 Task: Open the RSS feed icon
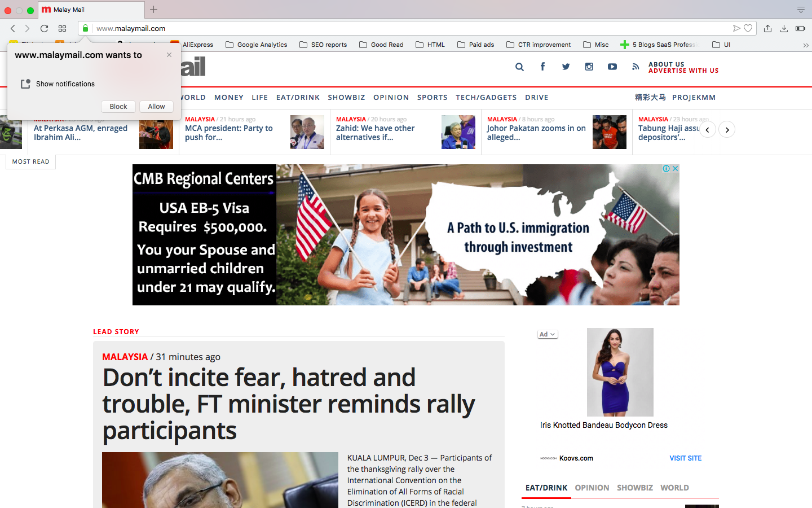pos(636,67)
